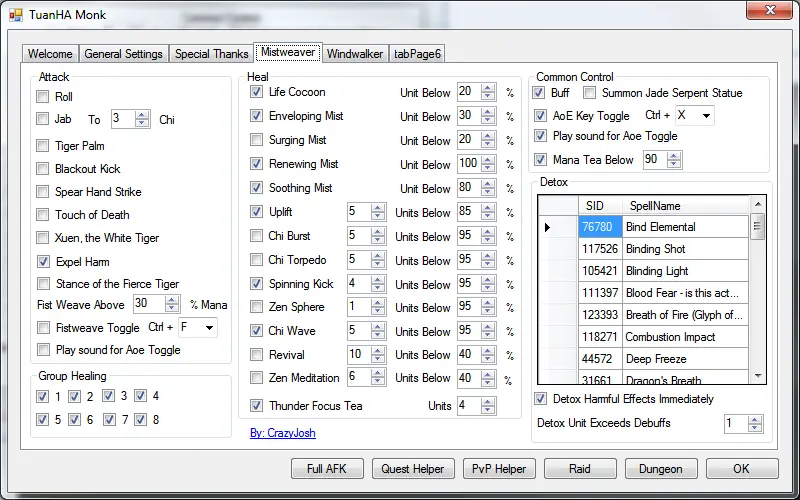Viewport: 800px width, 500px height.
Task: Uncheck Group Healing group 5
Action: [42, 420]
